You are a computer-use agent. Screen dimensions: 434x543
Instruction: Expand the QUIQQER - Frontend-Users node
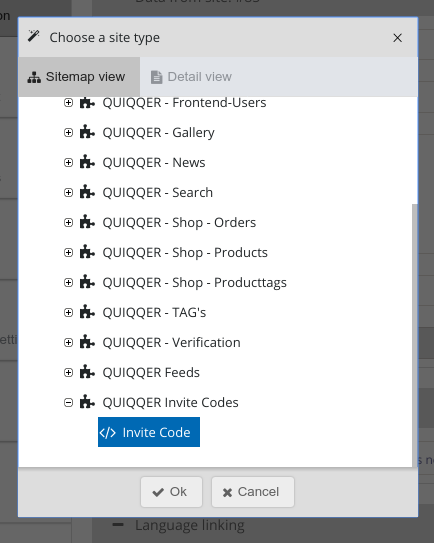click(x=69, y=103)
